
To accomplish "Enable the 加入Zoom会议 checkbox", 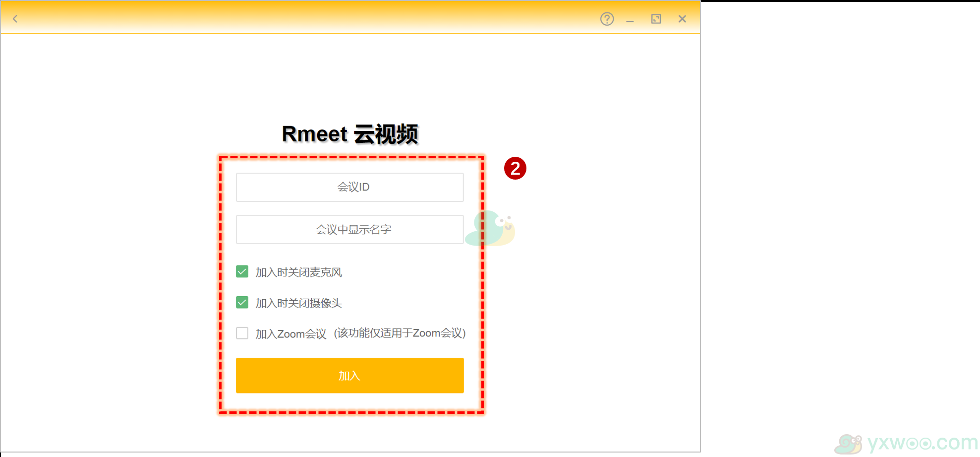I will (242, 333).
